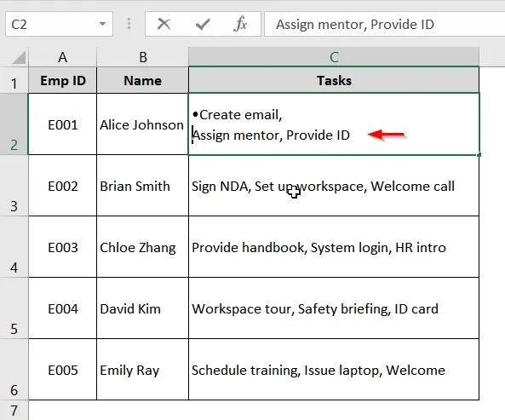The height and width of the screenshot is (420, 505).
Task: Select the 'Workspace tour, Safety briefing' cell
Action: click(x=334, y=308)
